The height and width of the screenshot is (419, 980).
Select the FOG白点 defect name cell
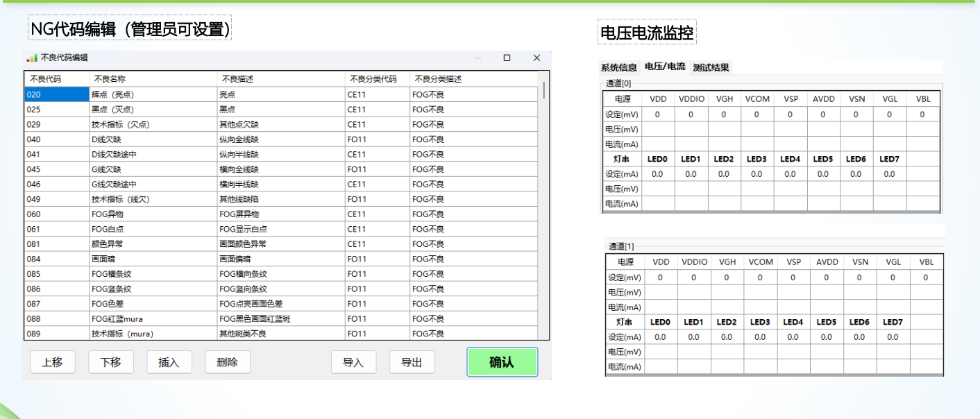(x=153, y=229)
